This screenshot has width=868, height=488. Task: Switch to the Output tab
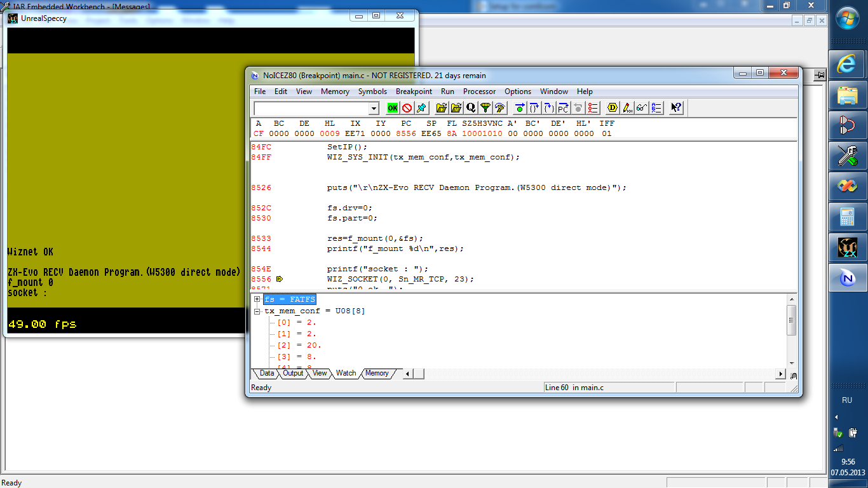[293, 374]
